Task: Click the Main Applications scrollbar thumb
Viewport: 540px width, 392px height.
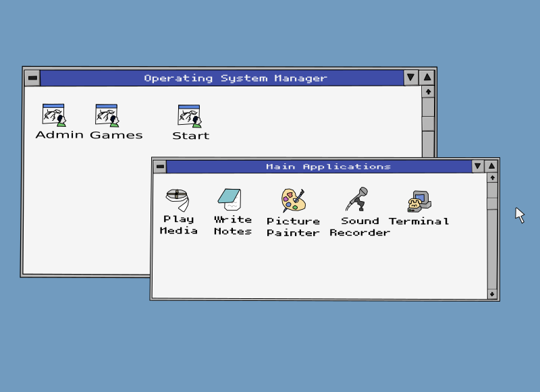Action: 492,203
